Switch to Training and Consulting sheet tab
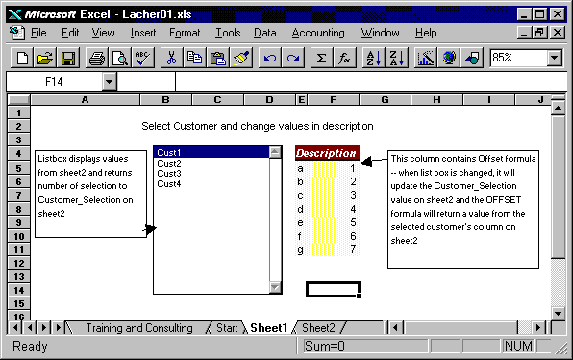The image size is (573, 360). click(139, 328)
